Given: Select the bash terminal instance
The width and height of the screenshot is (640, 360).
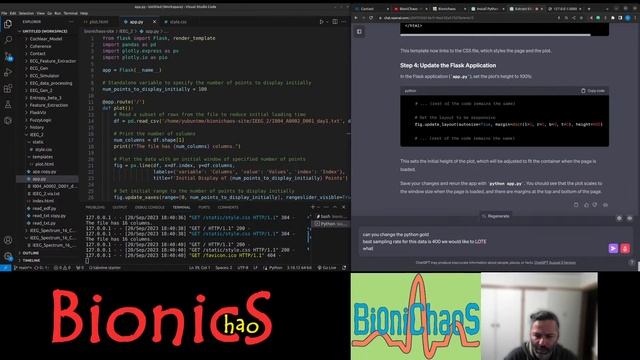Looking at the screenshot, I should 331,216.
